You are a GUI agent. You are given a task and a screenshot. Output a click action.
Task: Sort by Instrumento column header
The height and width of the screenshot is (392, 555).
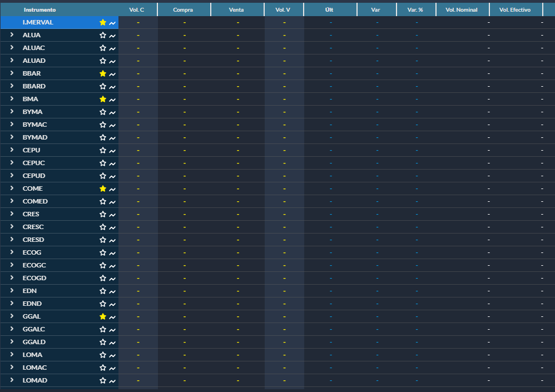pyautogui.click(x=39, y=10)
